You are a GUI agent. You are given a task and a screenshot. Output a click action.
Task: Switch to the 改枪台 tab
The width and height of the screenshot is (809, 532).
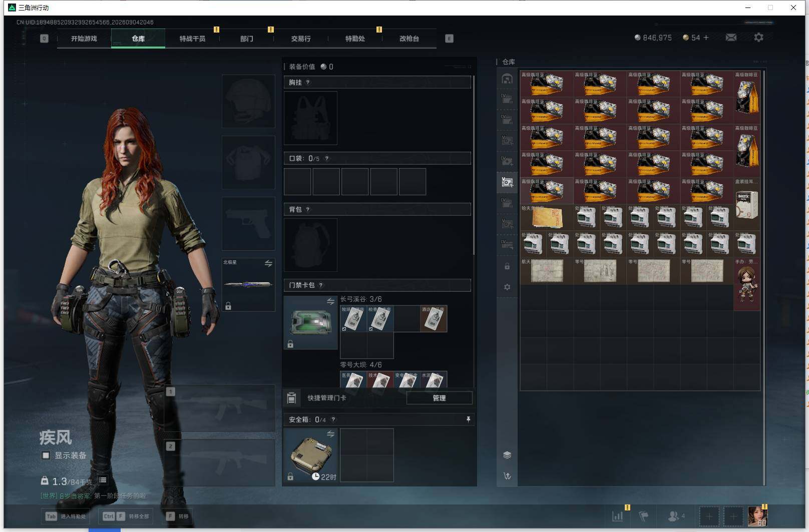coord(409,39)
